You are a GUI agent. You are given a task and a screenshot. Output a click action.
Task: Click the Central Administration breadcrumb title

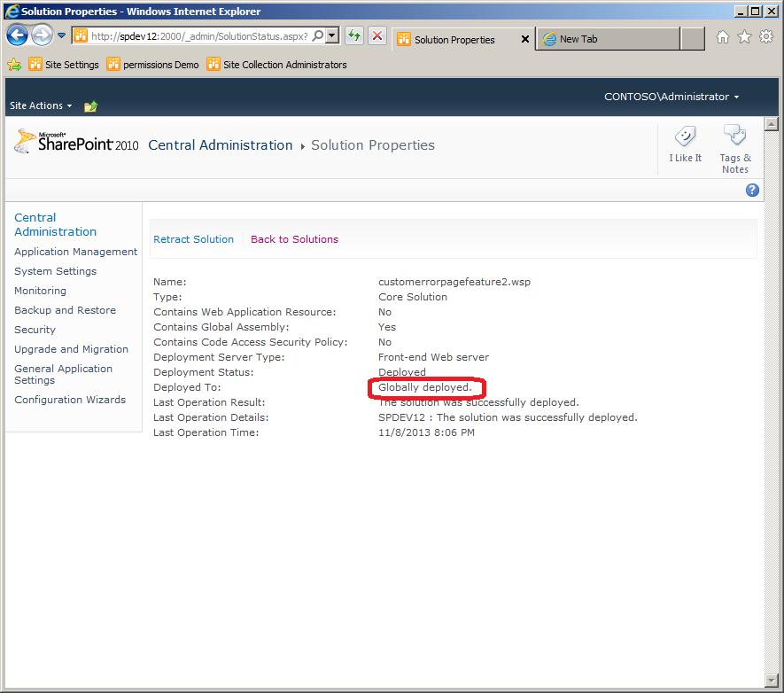[221, 145]
